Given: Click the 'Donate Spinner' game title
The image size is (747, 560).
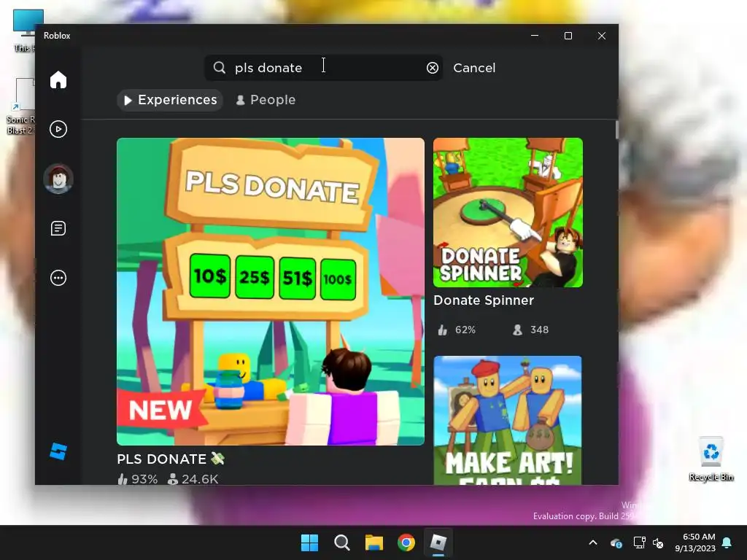Looking at the screenshot, I should click(x=484, y=300).
